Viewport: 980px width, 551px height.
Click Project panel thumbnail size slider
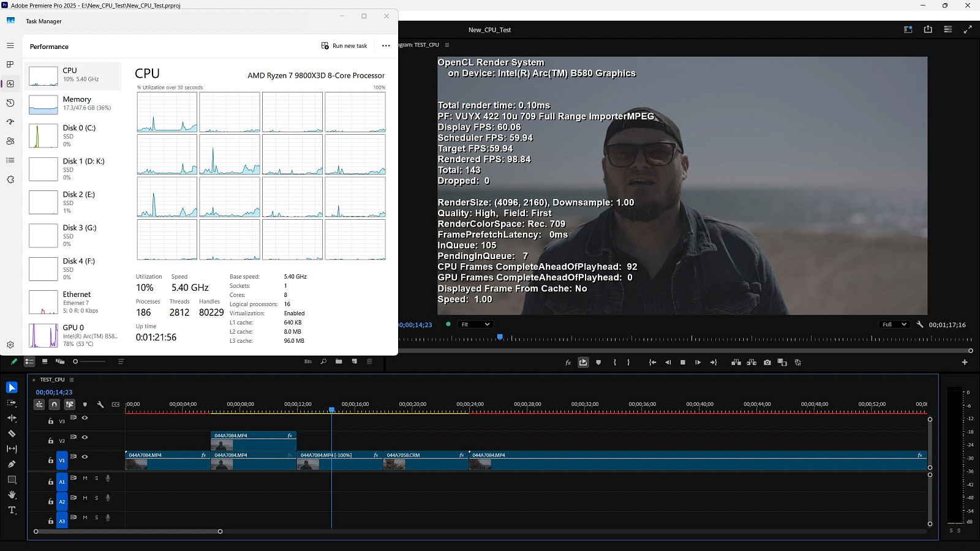pyautogui.click(x=90, y=362)
